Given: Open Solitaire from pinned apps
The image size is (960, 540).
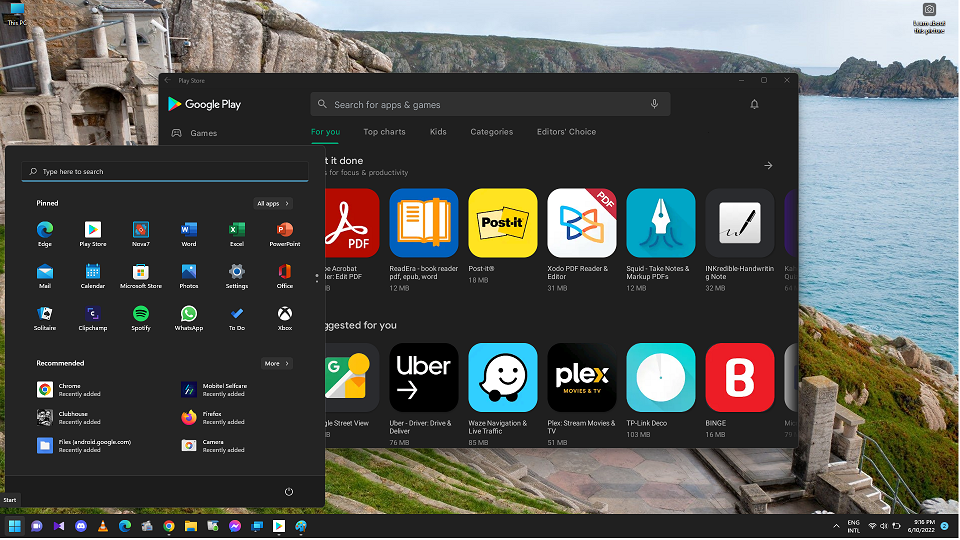Looking at the screenshot, I should click(x=45, y=318).
